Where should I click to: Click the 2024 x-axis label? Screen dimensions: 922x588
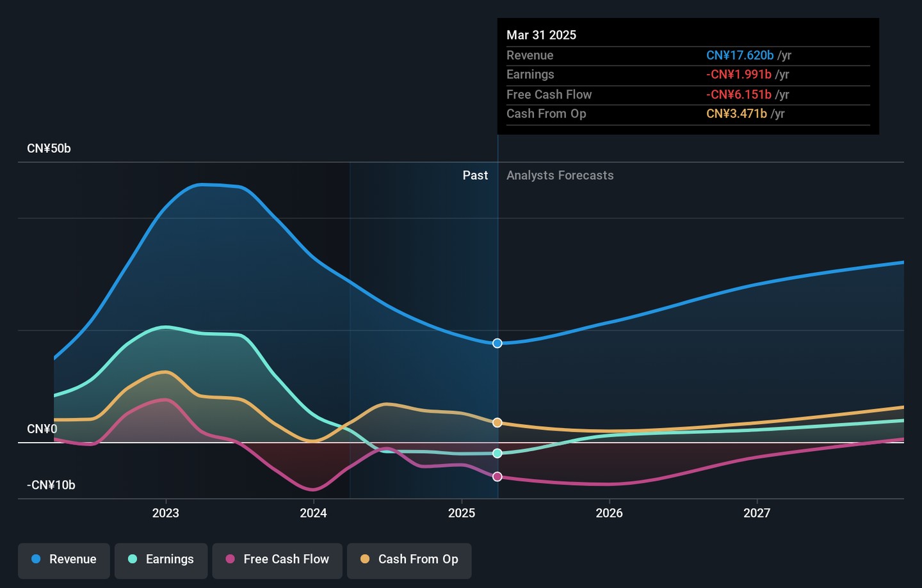(314, 513)
